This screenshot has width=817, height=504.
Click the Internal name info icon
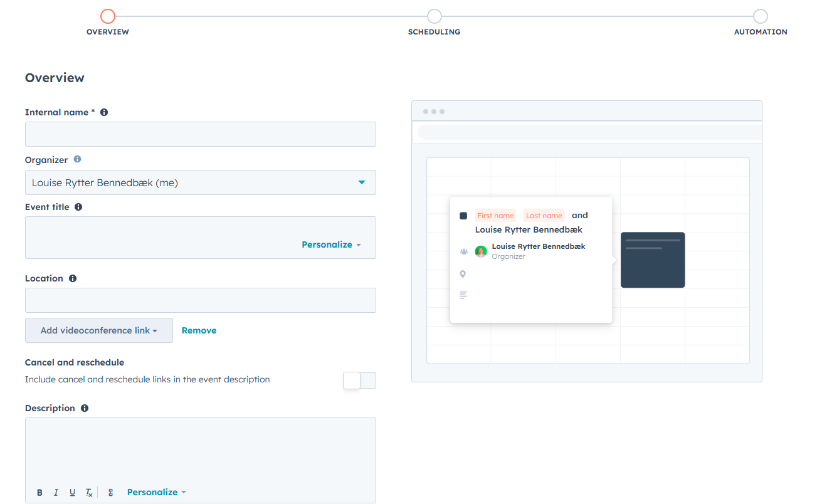[104, 112]
